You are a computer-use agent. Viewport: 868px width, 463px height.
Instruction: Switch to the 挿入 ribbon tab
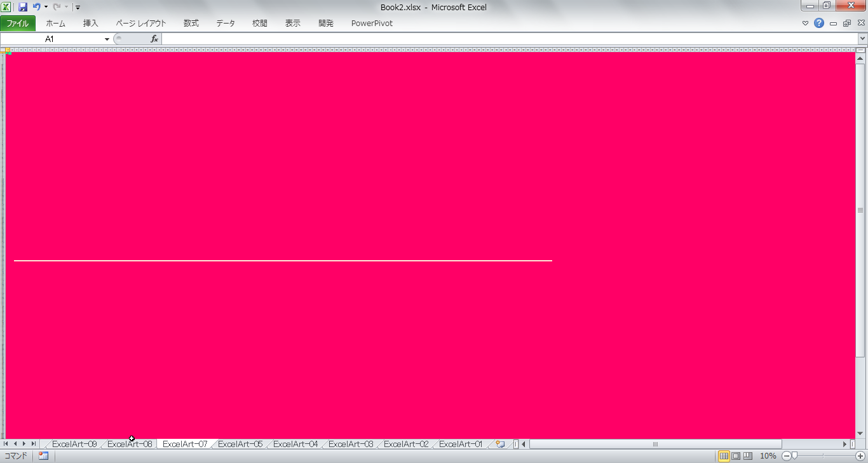pyautogui.click(x=91, y=24)
